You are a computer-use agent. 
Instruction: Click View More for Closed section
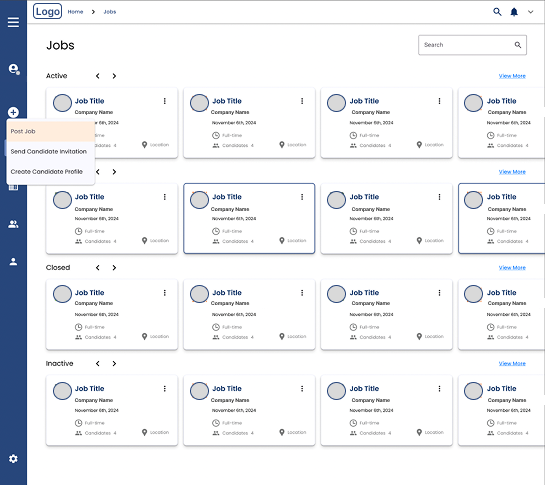pyautogui.click(x=512, y=267)
